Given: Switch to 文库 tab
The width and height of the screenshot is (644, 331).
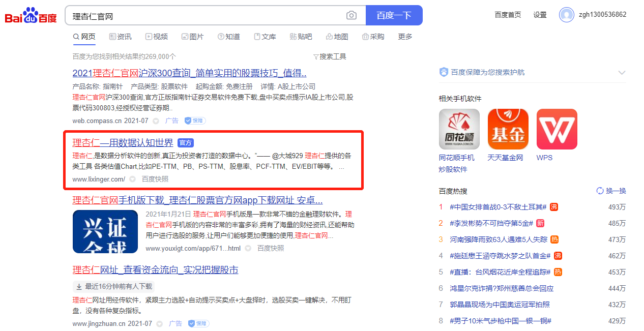Looking at the screenshot, I should [265, 37].
